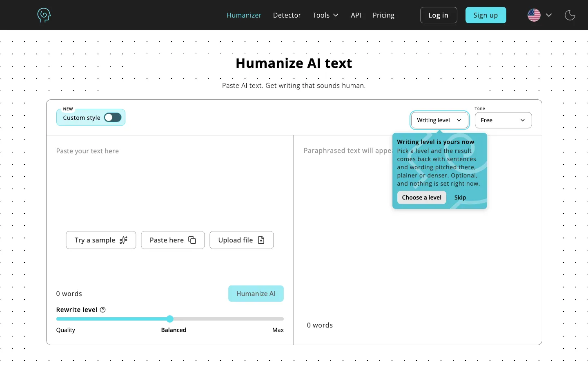This screenshot has height=368, width=588.
Task: Click the Log in button
Action: point(439,15)
